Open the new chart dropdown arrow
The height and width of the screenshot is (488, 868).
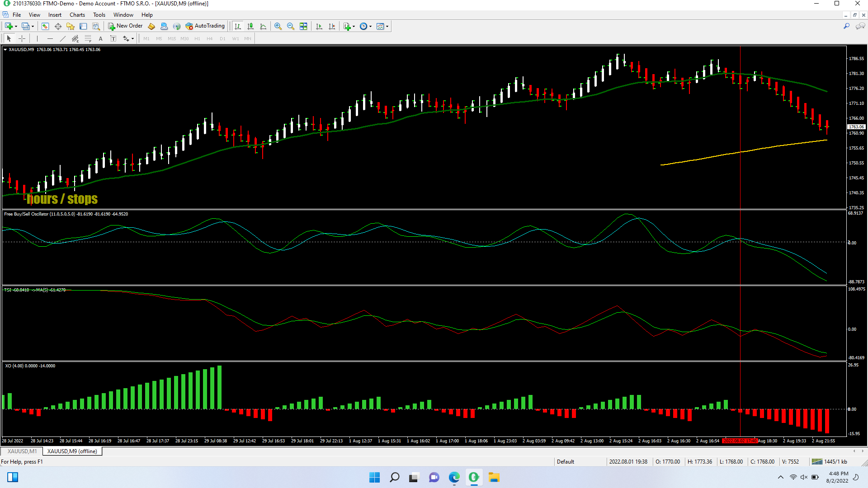16,26
